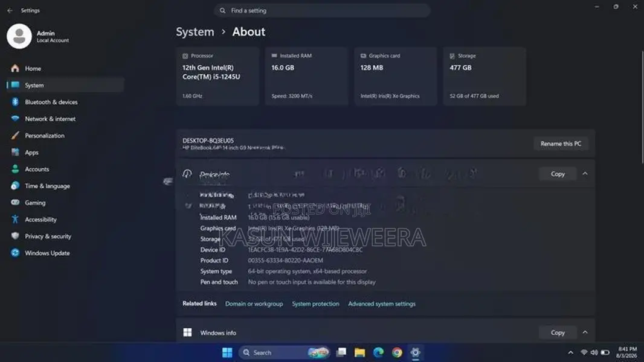Screen dimensions: 644x362
Task: Show hidden system tray icons
Action: (x=570, y=352)
